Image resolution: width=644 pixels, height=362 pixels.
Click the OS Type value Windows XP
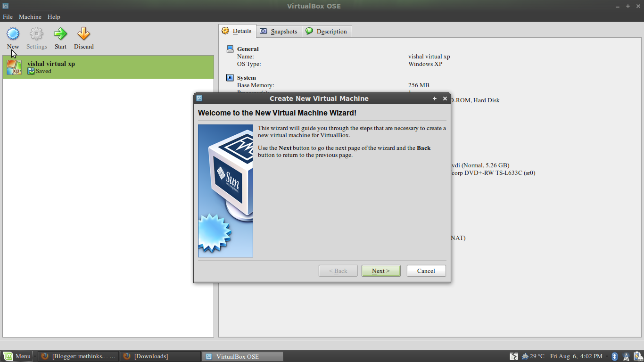[425, 64]
